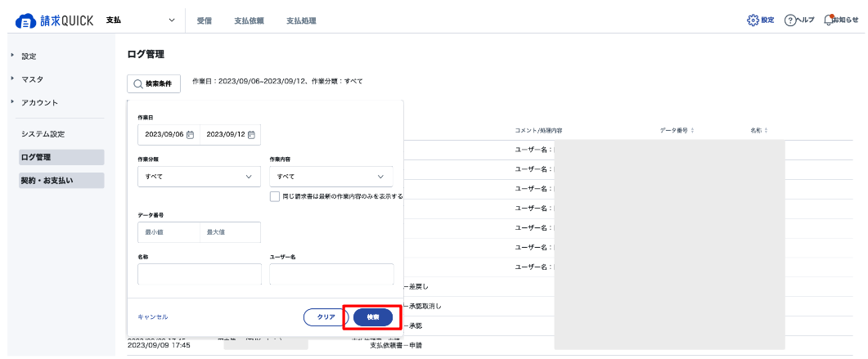868x359 pixels.
Task: Switch to the 受信 tab
Action: pyautogui.click(x=205, y=20)
